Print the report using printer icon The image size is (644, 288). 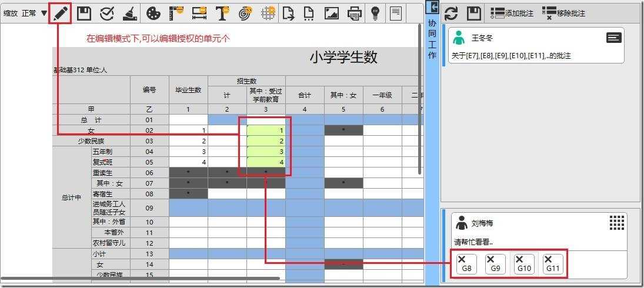[355, 13]
